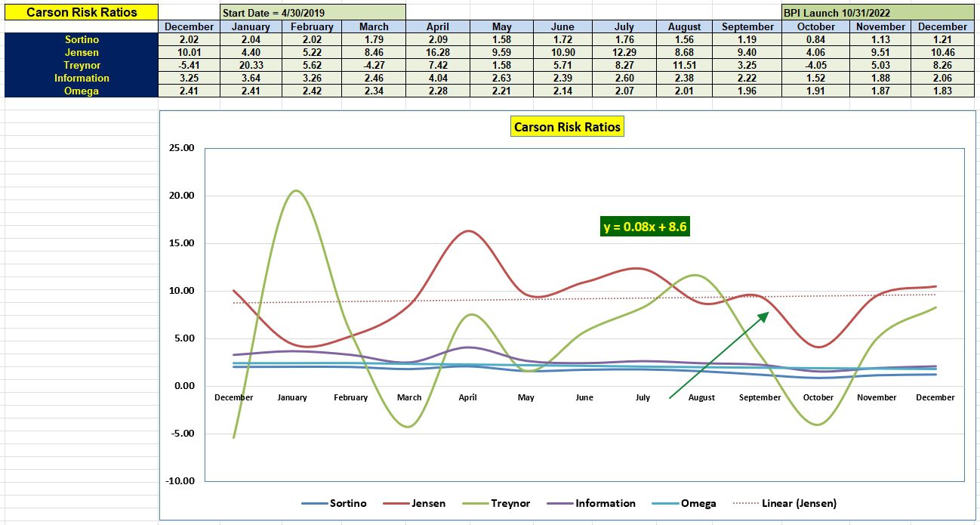Select Omega November value 1.87
This screenshot has height=525, width=980.
pyautogui.click(x=880, y=91)
